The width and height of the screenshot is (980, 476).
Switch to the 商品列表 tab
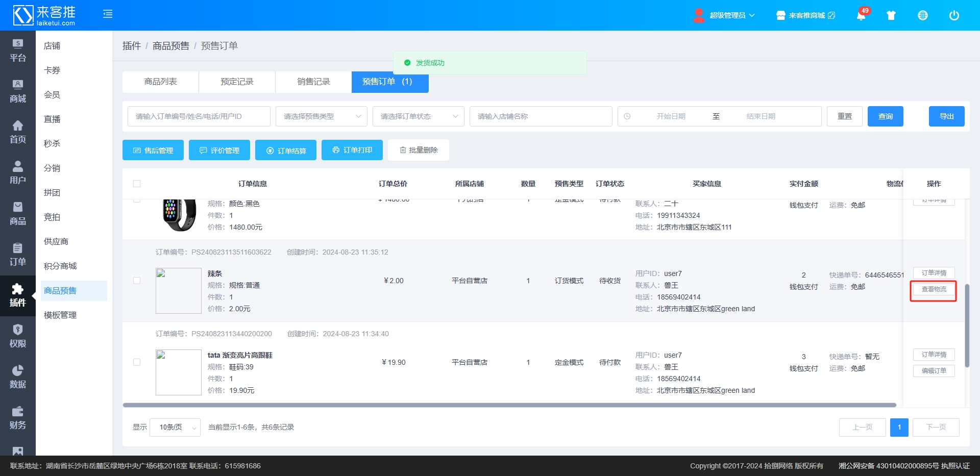click(x=161, y=82)
